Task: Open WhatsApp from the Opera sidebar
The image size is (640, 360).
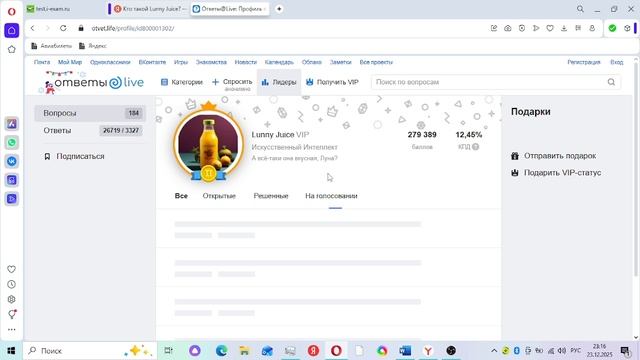Action: tap(12, 142)
